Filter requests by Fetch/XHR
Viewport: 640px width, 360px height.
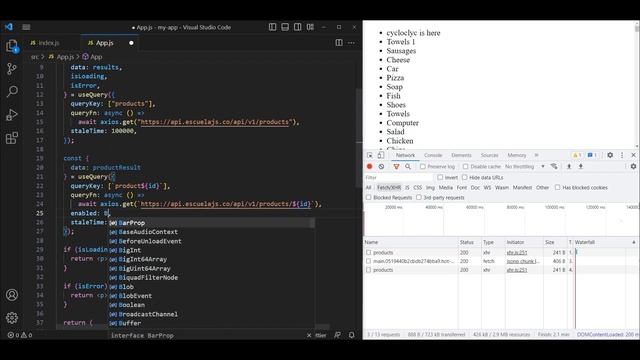[389, 187]
